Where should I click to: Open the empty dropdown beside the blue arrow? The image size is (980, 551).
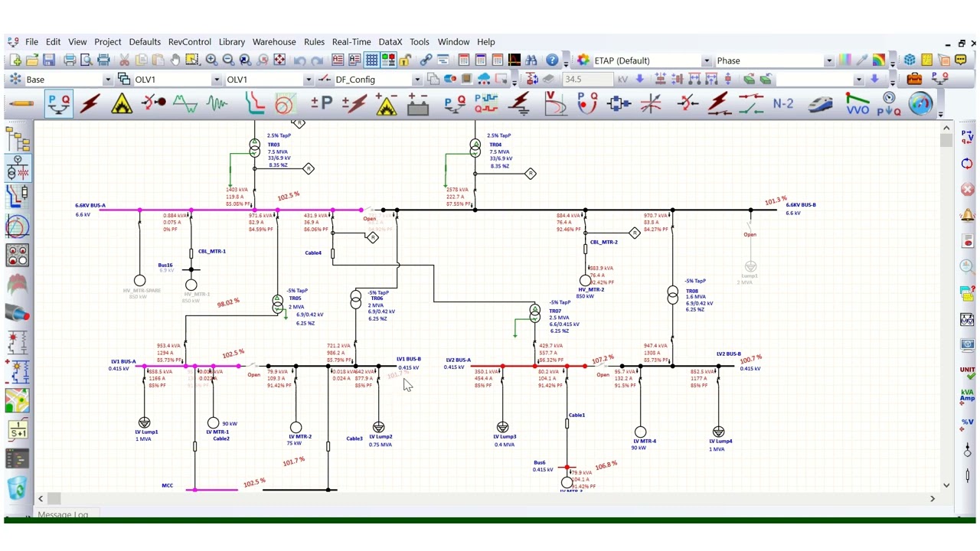858,80
